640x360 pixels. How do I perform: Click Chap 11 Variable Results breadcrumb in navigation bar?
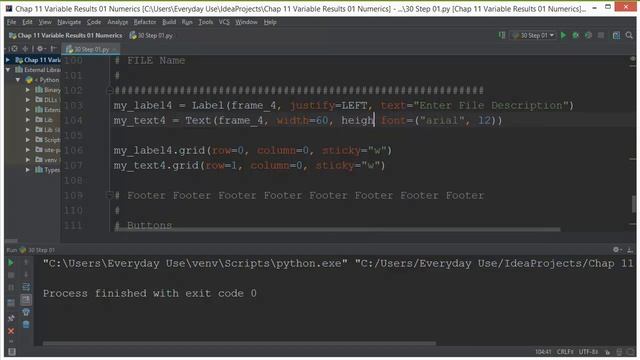[65, 36]
